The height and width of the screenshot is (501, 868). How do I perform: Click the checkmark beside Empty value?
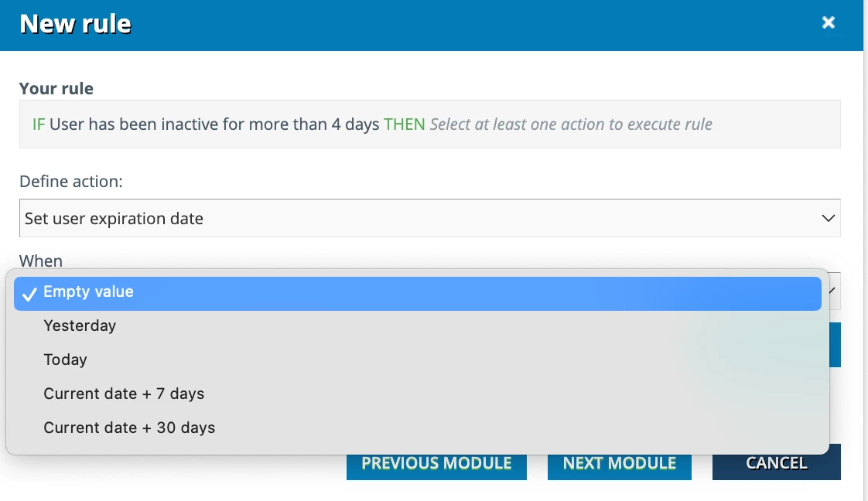coord(30,294)
